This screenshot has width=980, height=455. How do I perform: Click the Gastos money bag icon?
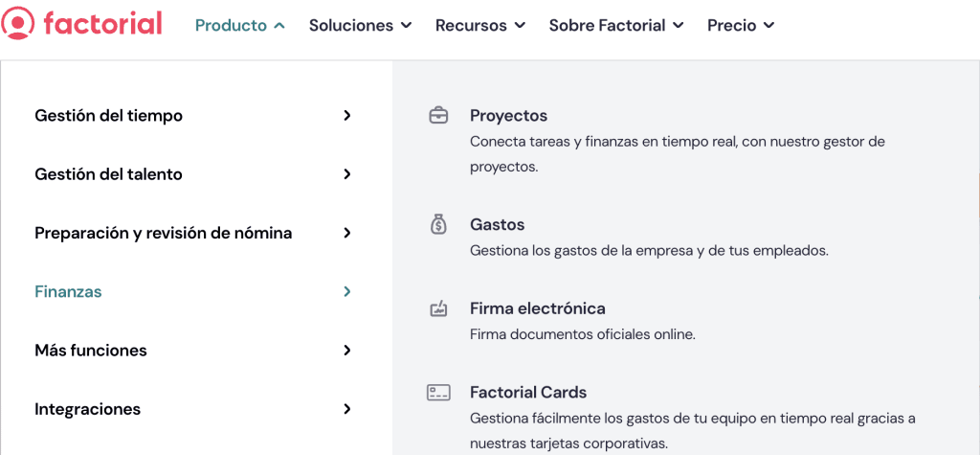pos(438,224)
